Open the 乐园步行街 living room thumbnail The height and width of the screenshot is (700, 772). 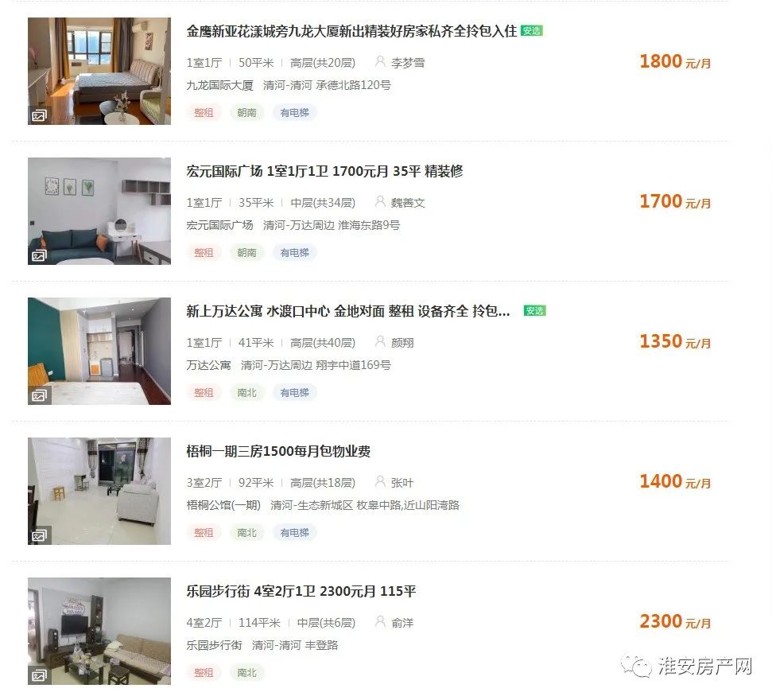point(99,631)
